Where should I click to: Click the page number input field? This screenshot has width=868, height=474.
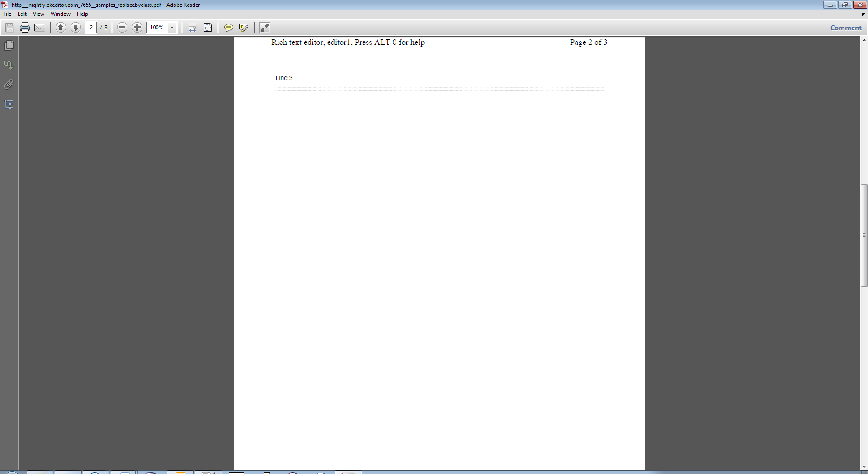[91, 28]
